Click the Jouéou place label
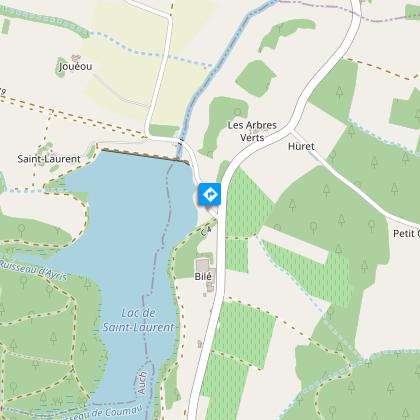Screen dimensions: 420x420 [76, 67]
